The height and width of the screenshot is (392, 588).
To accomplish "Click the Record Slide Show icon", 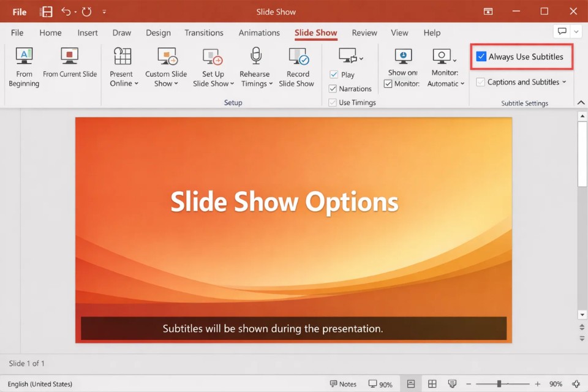I will (298, 57).
